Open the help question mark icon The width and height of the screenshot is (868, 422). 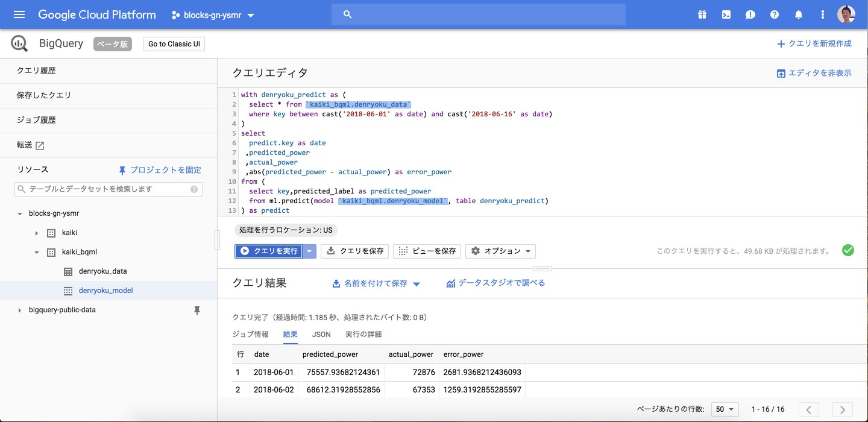pos(775,14)
